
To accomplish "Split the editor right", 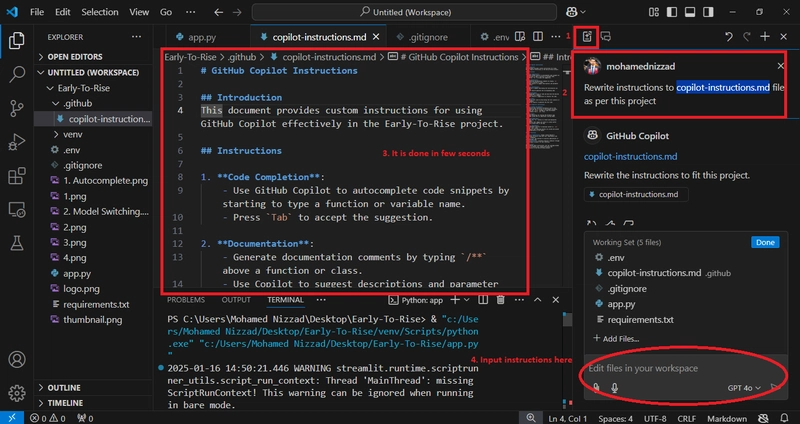I will point(538,37).
